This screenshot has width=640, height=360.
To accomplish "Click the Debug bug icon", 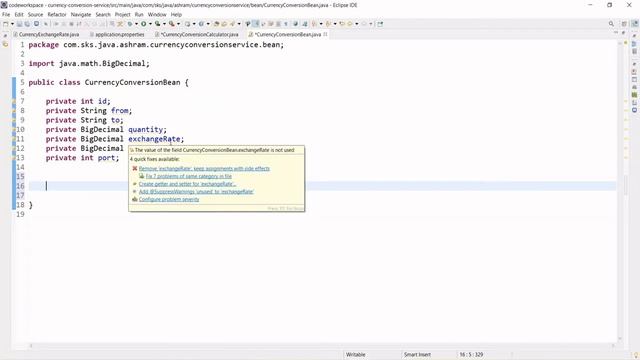I will [x=130, y=24].
